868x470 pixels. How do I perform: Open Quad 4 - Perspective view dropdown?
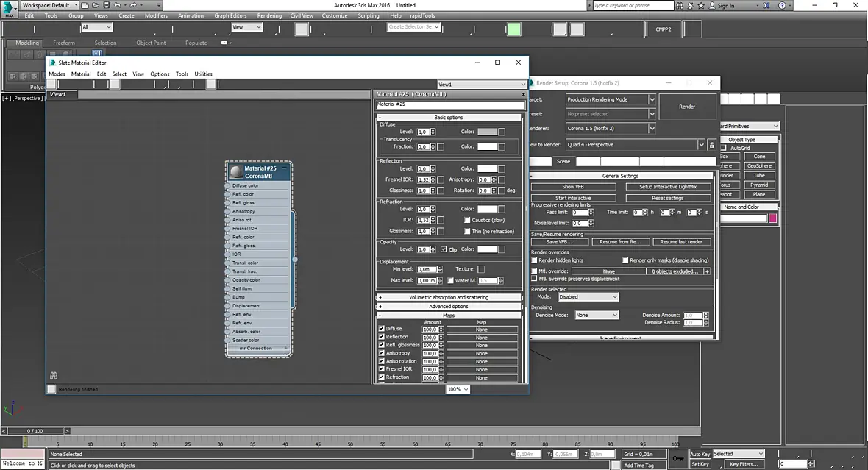[635, 145]
